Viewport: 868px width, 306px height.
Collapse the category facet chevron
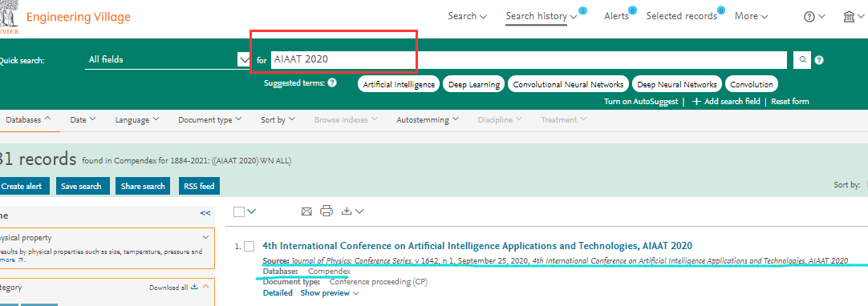point(205,287)
